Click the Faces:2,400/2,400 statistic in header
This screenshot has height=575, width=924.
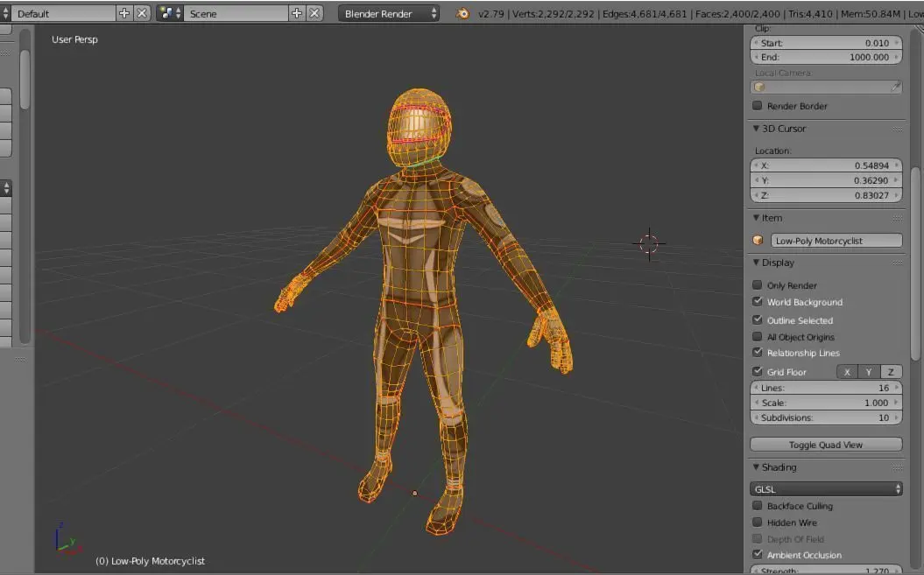[737, 13]
